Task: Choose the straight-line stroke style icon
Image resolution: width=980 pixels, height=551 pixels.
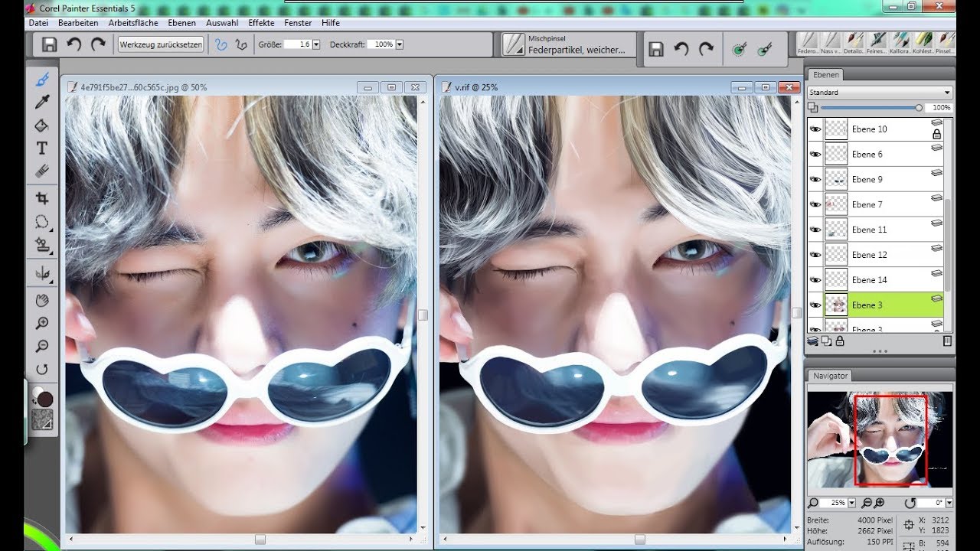Action: click(x=241, y=44)
